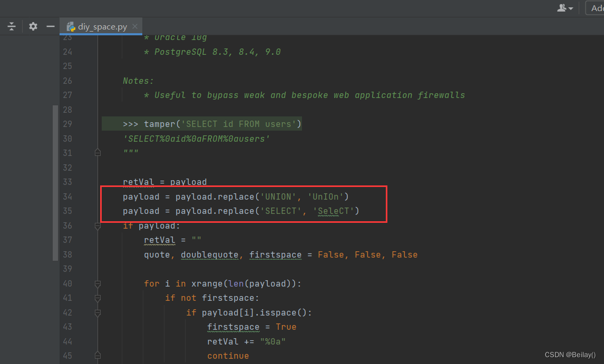
Task: Collapse the isspace block fold at line 42
Action: [x=98, y=313]
